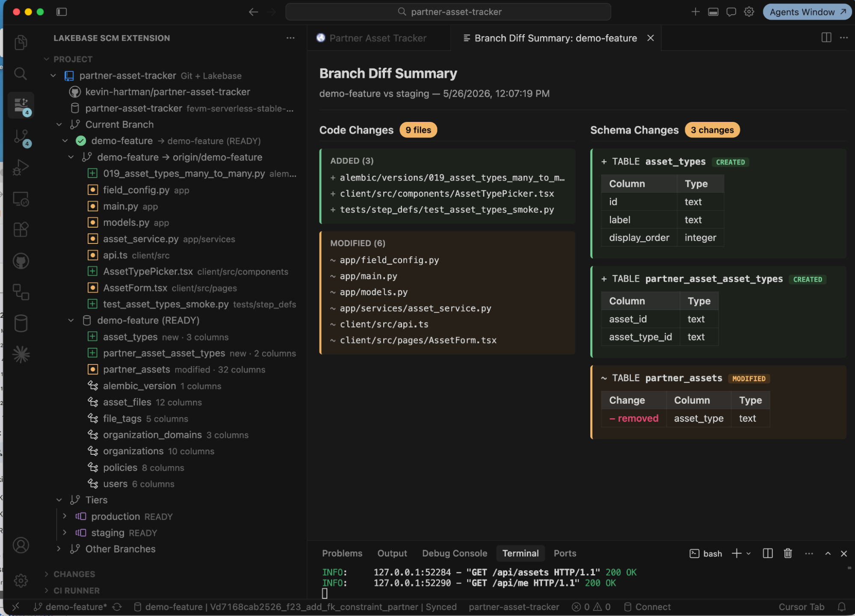Viewport: 855px width, 616px height.
Task: Open Debug Console tab
Action: coord(454,553)
